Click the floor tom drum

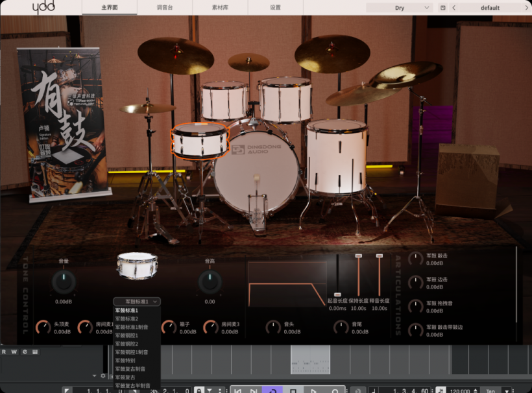tap(336, 157)
